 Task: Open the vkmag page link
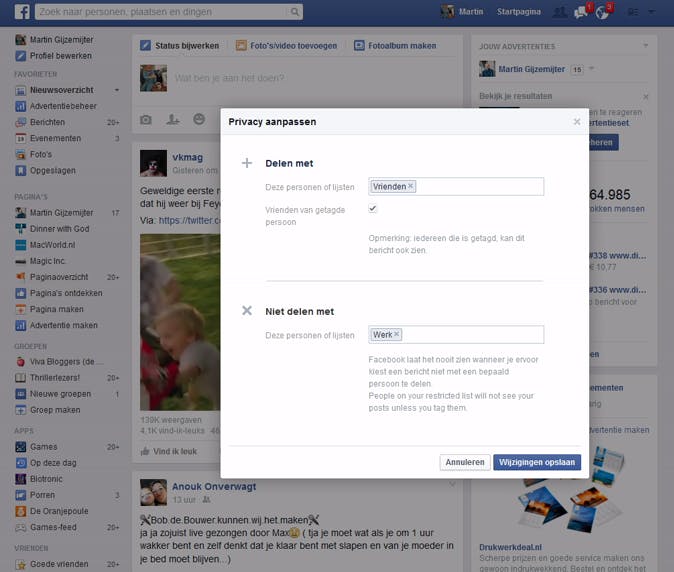187,158
